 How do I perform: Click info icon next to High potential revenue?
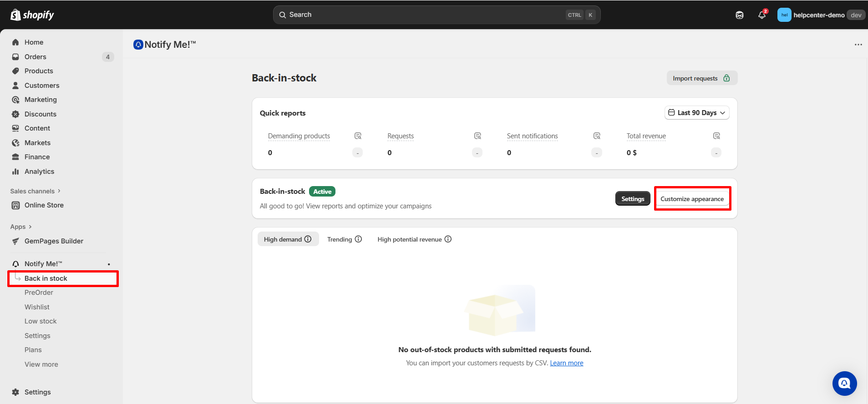pyautogui.click(x=448, y=239)
